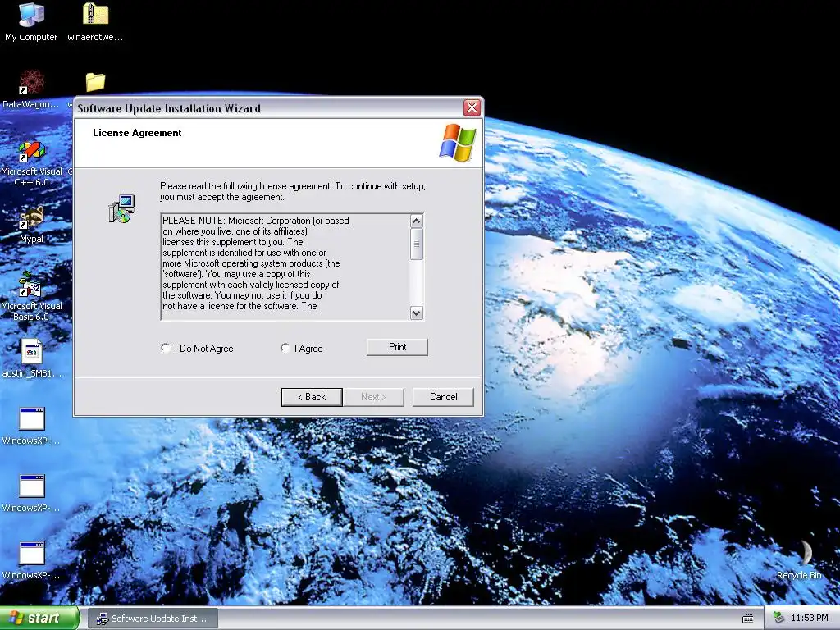Click the taskbar clock showing 11:53 PM
The image size is (840, 630).
coord(810,619)
